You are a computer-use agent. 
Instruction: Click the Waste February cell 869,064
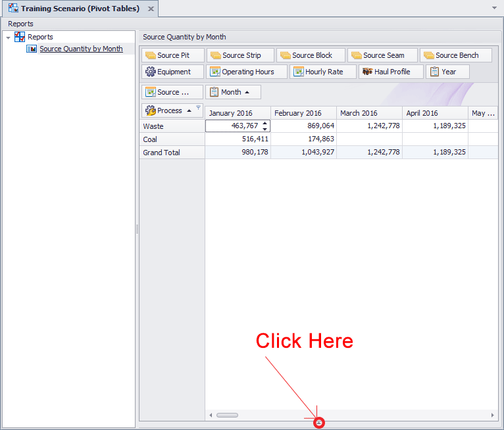[304, 126]
